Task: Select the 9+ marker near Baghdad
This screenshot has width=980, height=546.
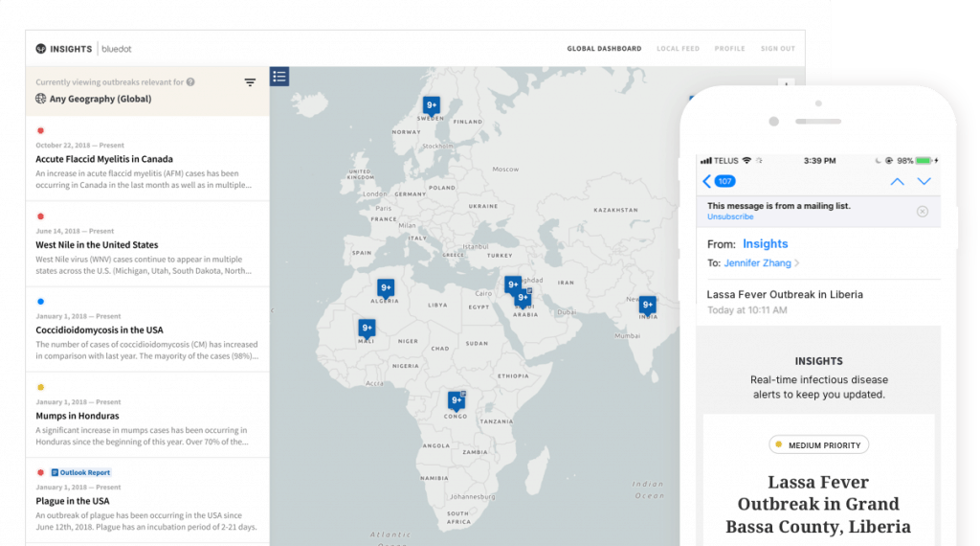Action: tap(513, 284)
